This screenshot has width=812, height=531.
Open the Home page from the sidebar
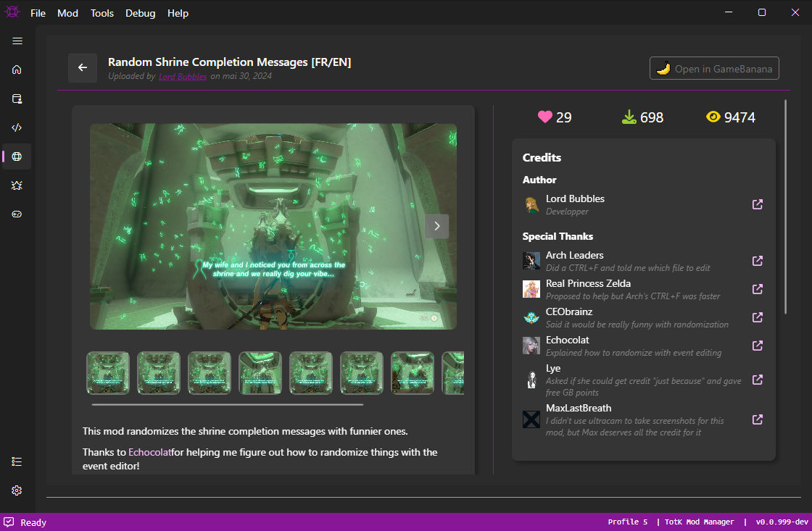pos(17,69)
